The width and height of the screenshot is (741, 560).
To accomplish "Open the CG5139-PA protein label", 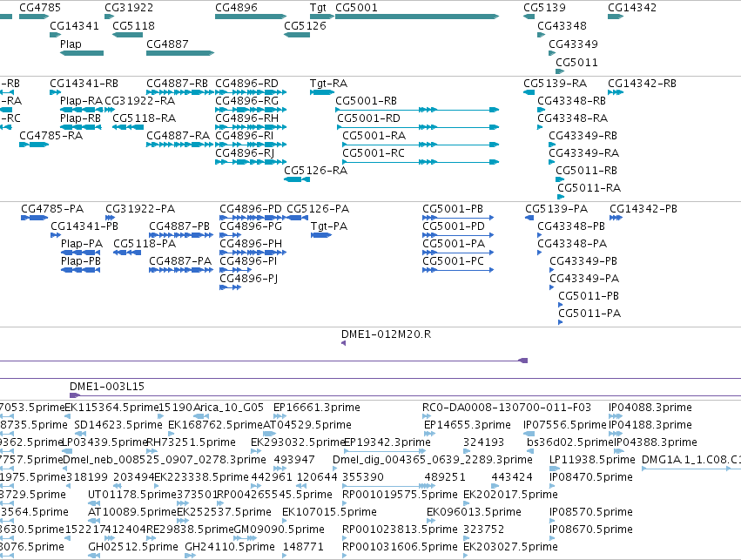I will 556,209.
